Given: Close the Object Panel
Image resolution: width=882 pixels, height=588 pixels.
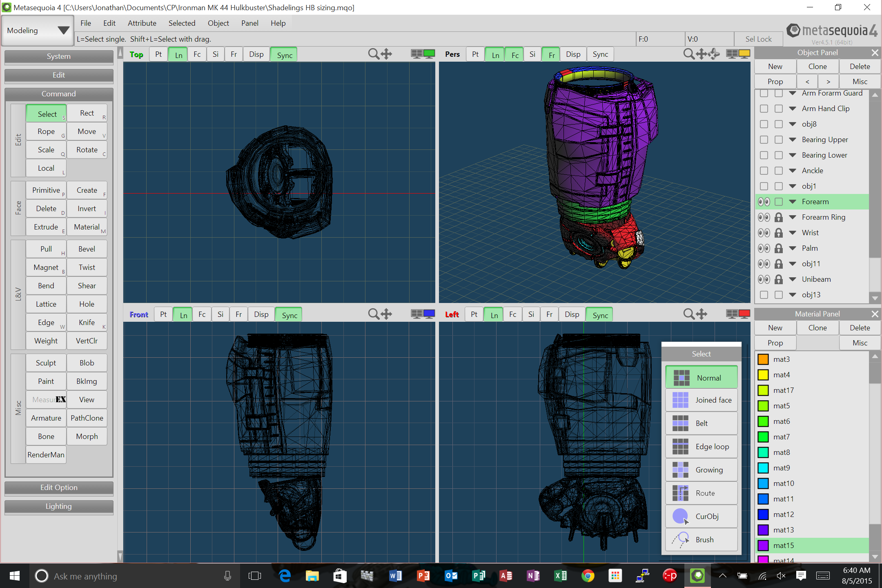Looking at the screenshot, I should coord(875,53).
